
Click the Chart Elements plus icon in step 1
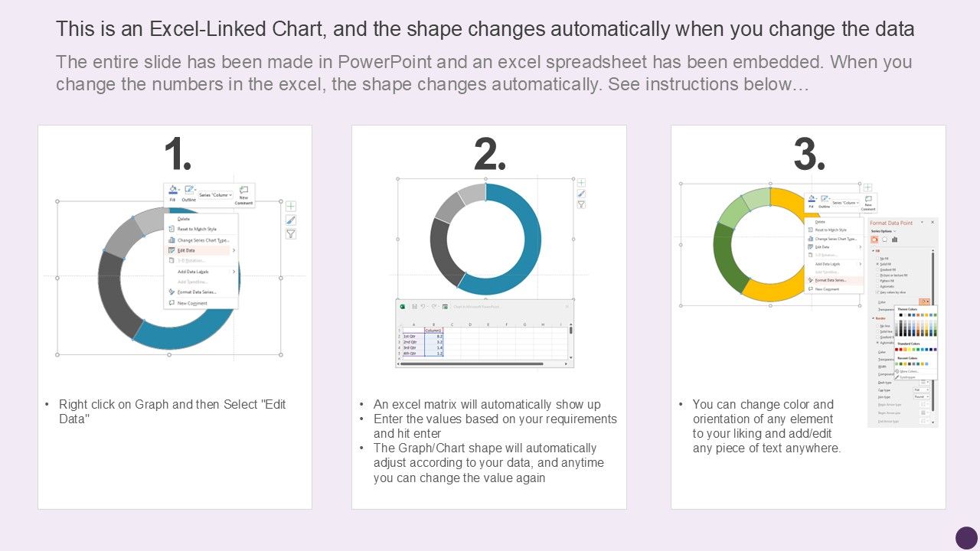(x=291, y=206)
